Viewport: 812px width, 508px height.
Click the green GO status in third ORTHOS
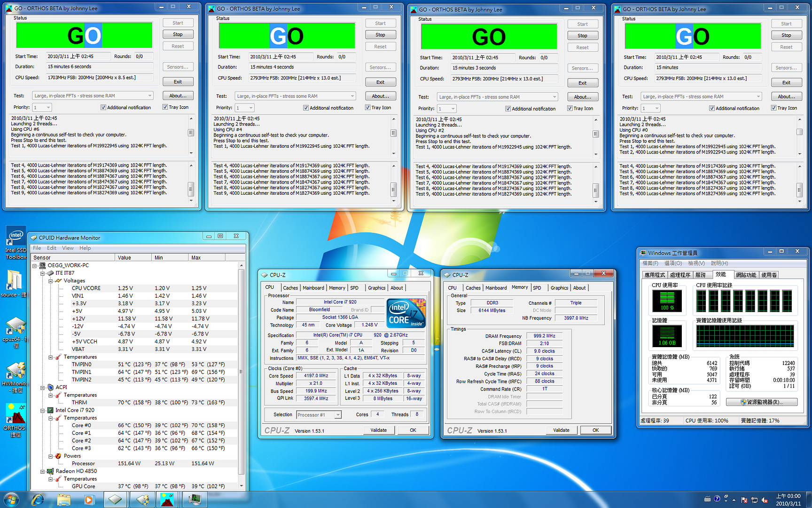point(489,37)
